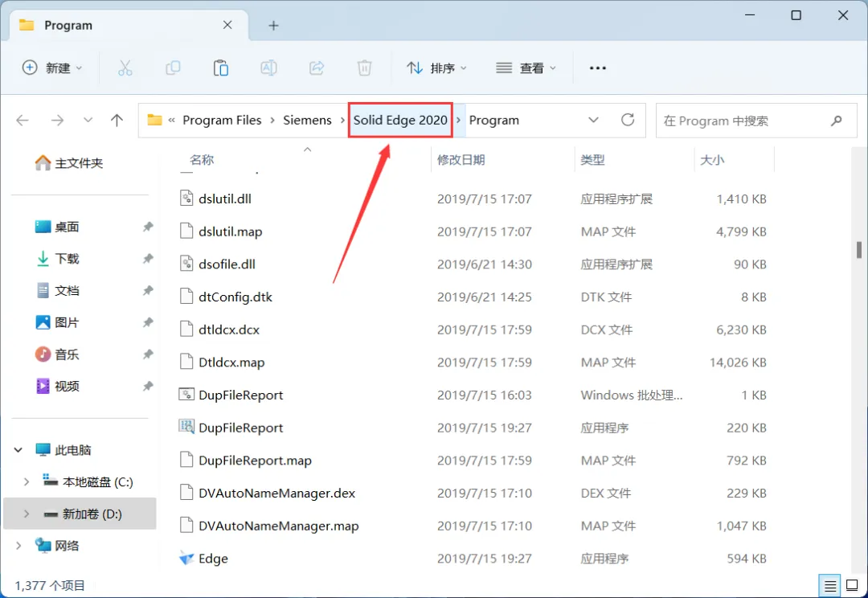Add a new tab with plus
The image size is (868, 598).
coord(273,26)
